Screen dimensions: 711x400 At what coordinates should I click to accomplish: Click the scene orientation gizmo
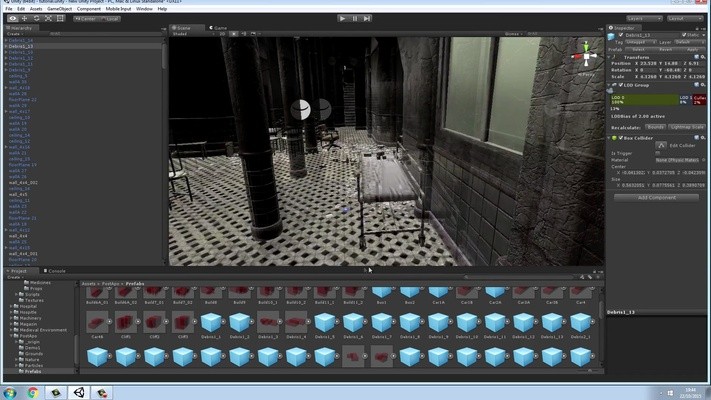point(586,57)
